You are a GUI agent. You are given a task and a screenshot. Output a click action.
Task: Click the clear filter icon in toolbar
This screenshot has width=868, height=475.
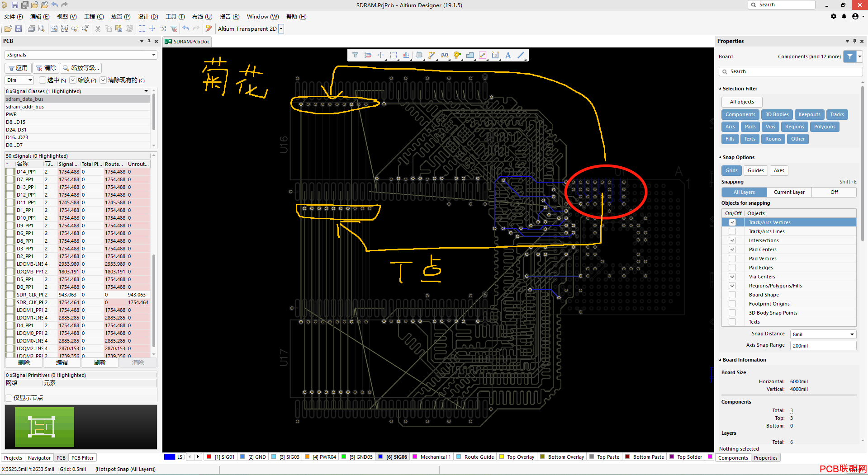174,28
